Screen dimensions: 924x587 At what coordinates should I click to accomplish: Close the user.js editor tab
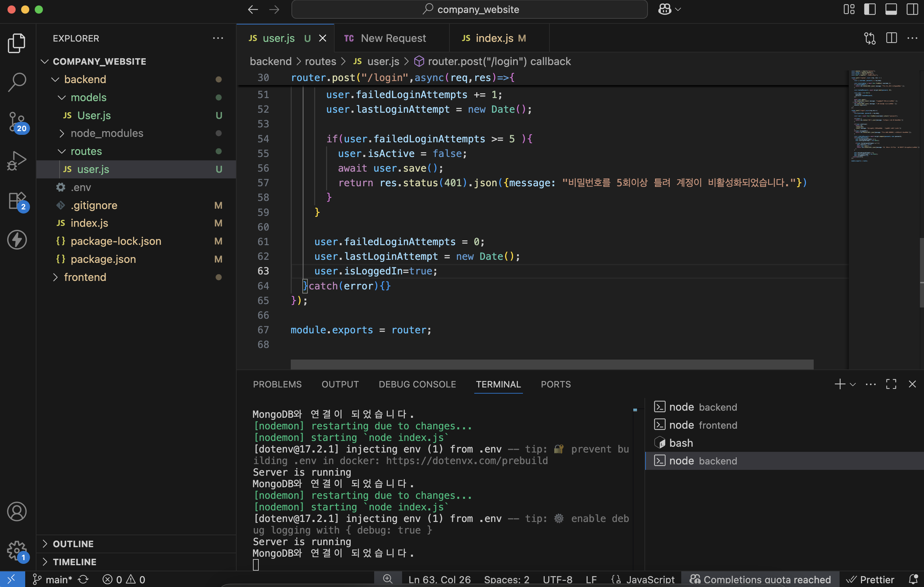point(323,38)
